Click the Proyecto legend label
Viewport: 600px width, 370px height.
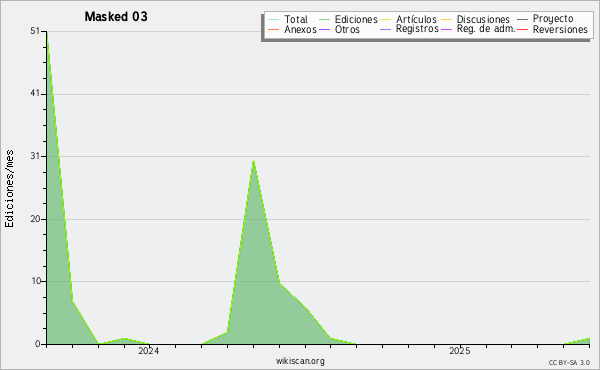point(553,19)
